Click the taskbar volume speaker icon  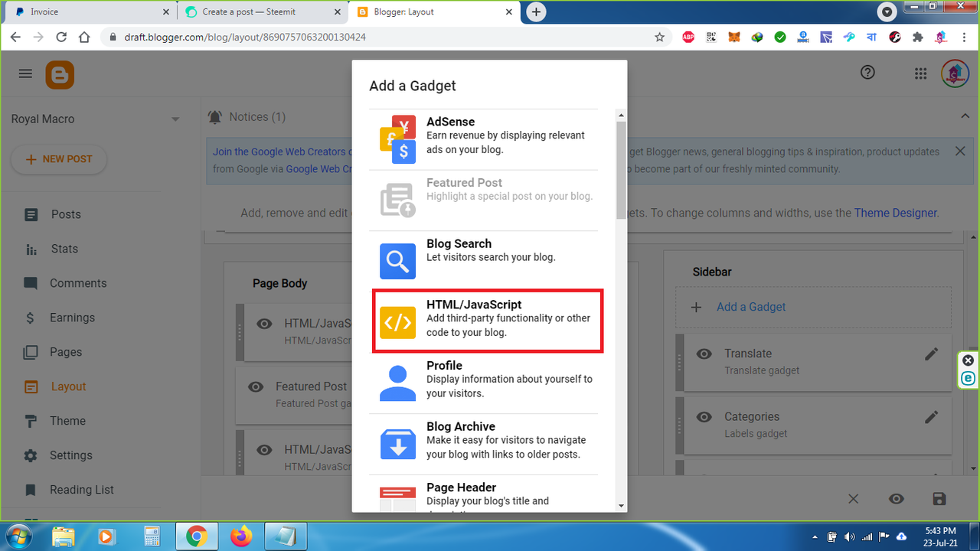pos(848,536)
